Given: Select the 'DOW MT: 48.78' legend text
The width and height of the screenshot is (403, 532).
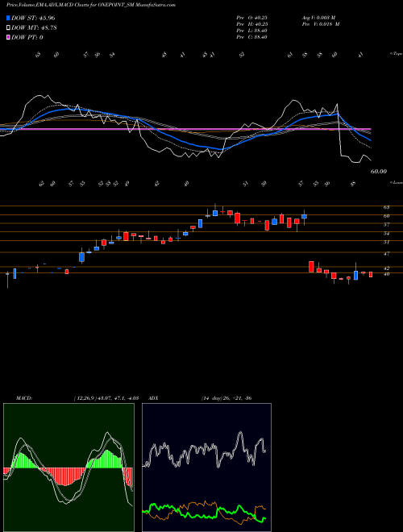Looking at the screenshot, I should (34, 27).
